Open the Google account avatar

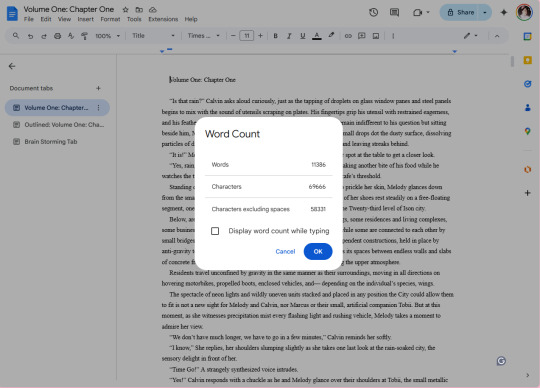click(x=524, y=12)
